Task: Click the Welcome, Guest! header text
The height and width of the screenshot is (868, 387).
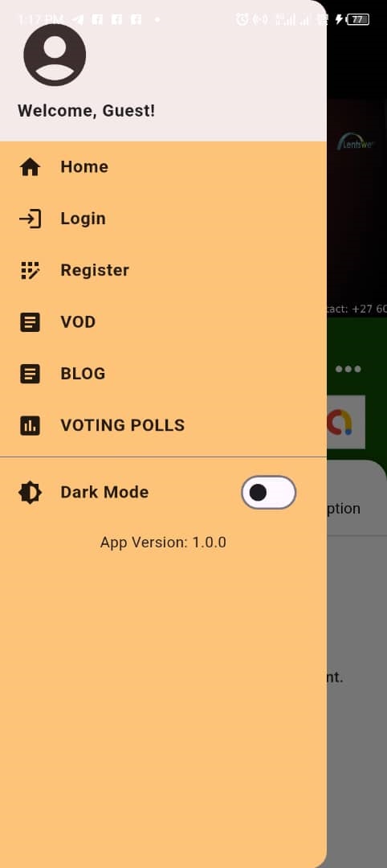Action: tap(86, 111)
